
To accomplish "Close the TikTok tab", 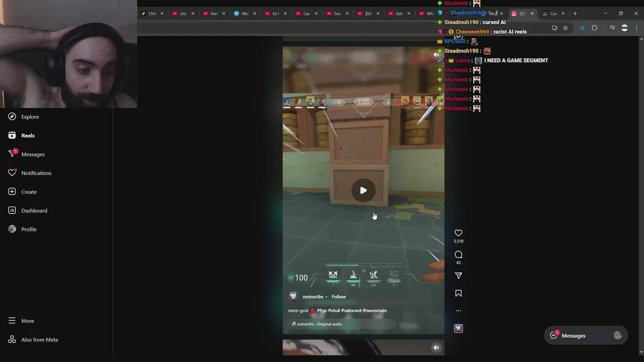I will coord(162,14).
